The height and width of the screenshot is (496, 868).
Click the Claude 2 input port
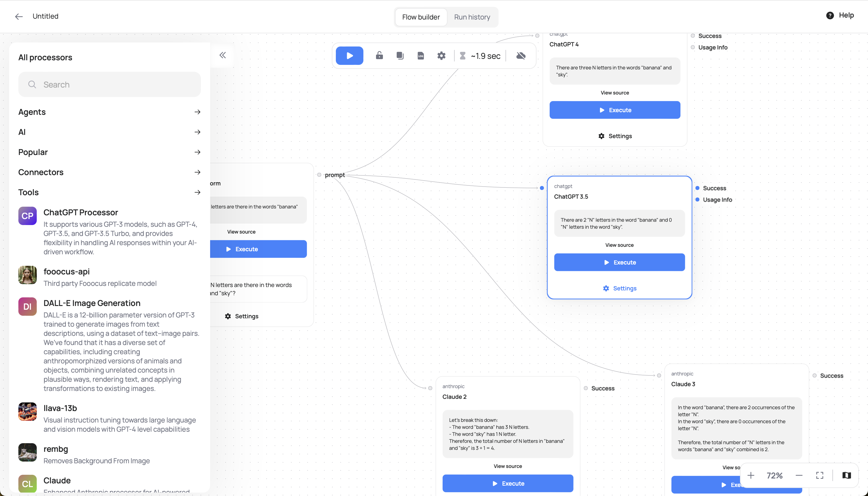[x=430, y=388]
